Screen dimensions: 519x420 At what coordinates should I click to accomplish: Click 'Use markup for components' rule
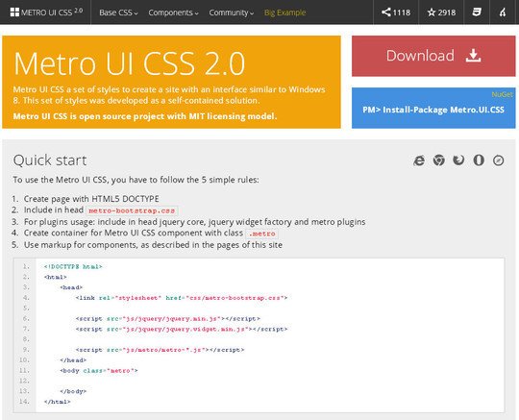pos(153,245)
